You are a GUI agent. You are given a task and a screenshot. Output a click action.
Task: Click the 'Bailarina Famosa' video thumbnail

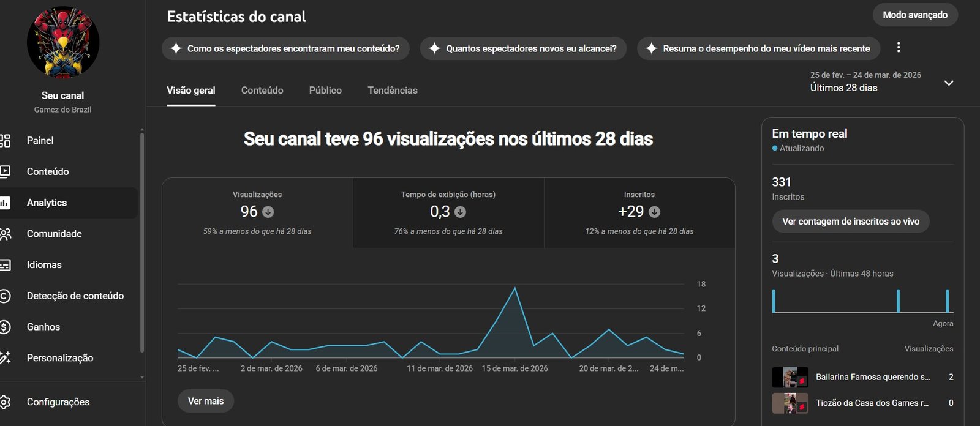(790, 377)
